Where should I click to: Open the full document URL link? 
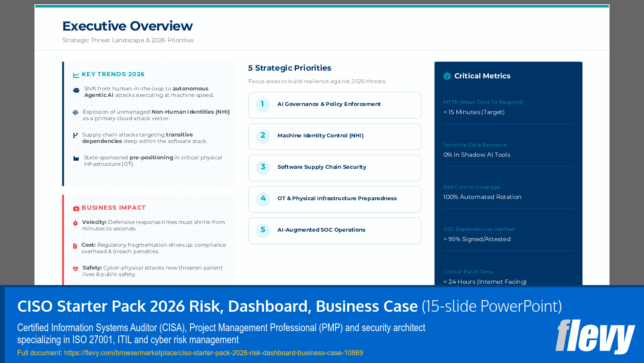[213, 353]
